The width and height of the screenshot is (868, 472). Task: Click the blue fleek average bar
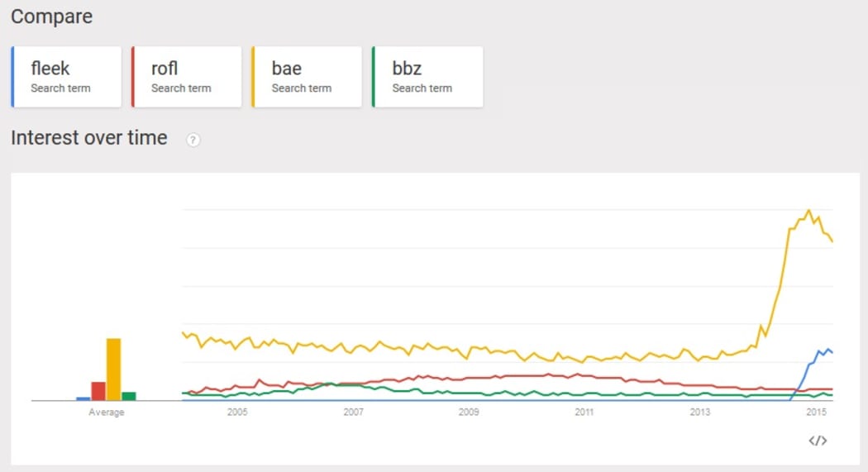tap(83, 398)
